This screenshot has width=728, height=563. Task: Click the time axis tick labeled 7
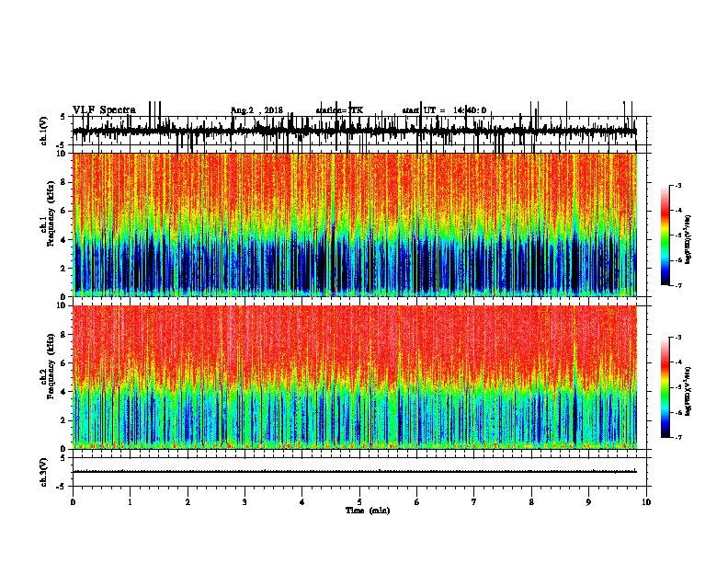(474, 502)
